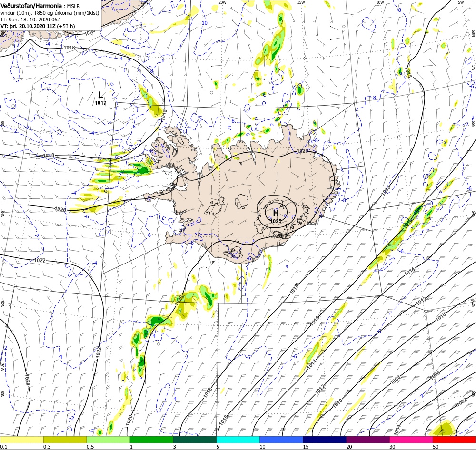Click the 10W longitude label
The image size is (476, 450).
[x=380, y=2]
